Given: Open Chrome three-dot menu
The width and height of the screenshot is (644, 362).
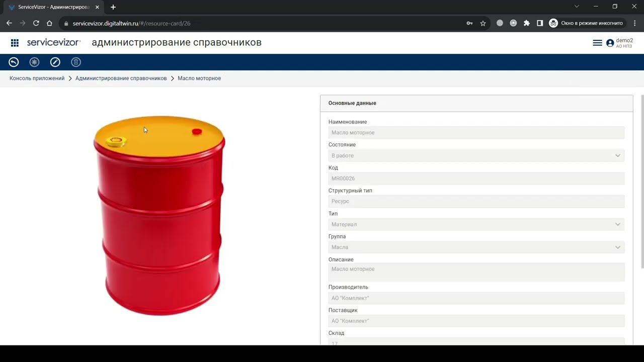Looking at the screenshot, I should coord(635,23).
